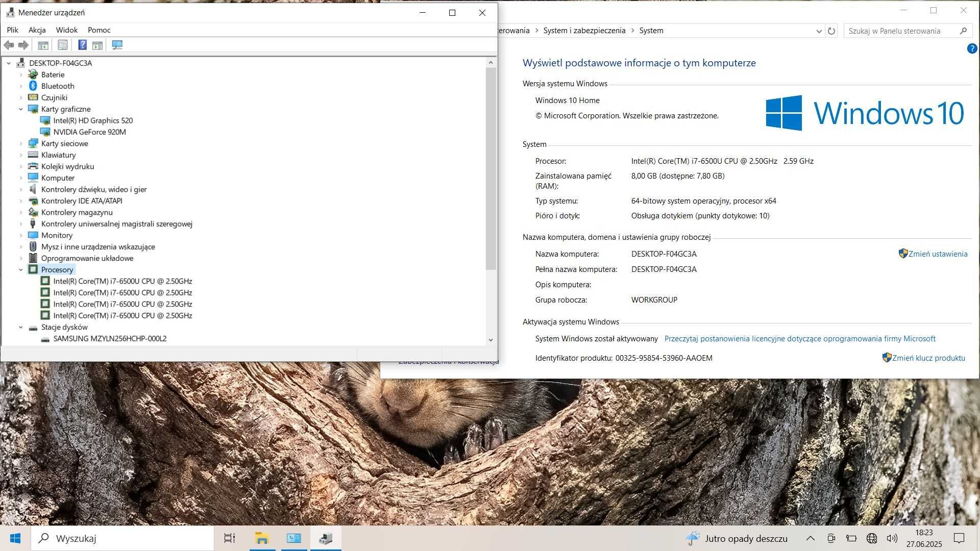Image resolution: width=980 pixels, height=551 pixels.
Task: Click the Back arrow in Device Manager toolbar
Action: 9,45
